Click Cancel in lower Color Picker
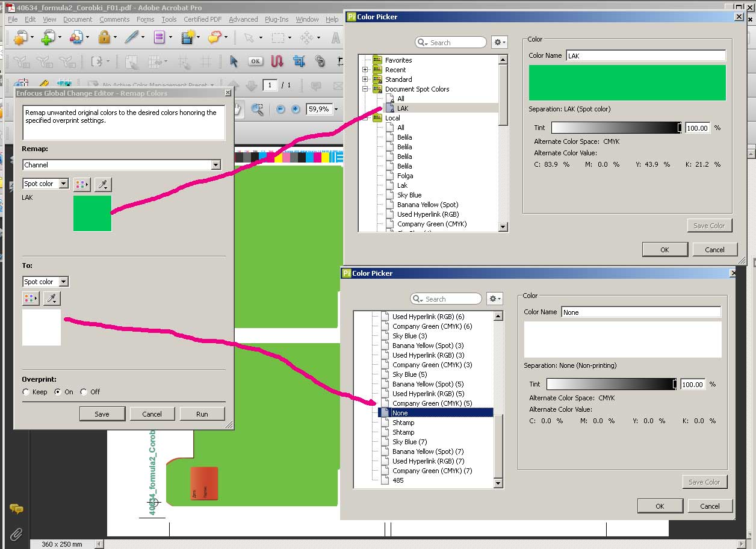 pyautogui.click(x=710, y=506)
